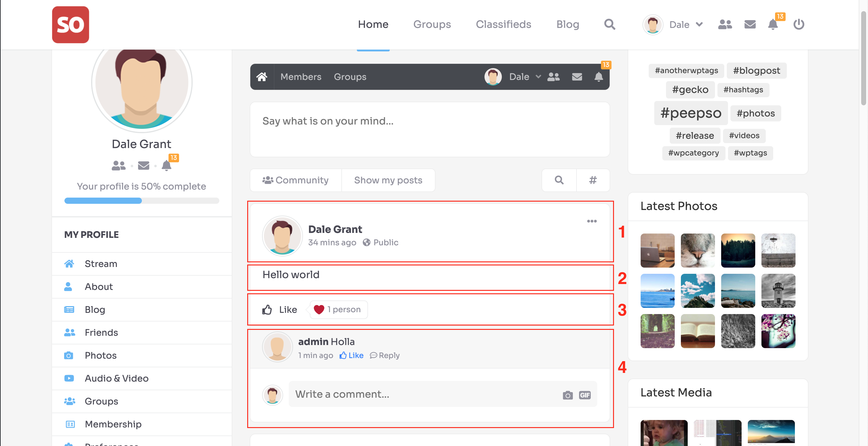Click the heart reaction 1 person
The height and width of the screenshot is (446, 868).
point(338,309)
